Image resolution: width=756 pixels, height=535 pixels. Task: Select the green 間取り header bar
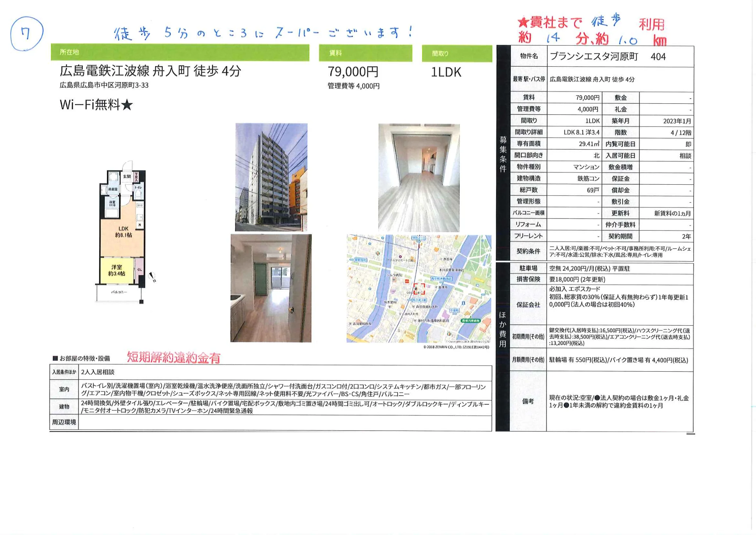tap(457, 54)
